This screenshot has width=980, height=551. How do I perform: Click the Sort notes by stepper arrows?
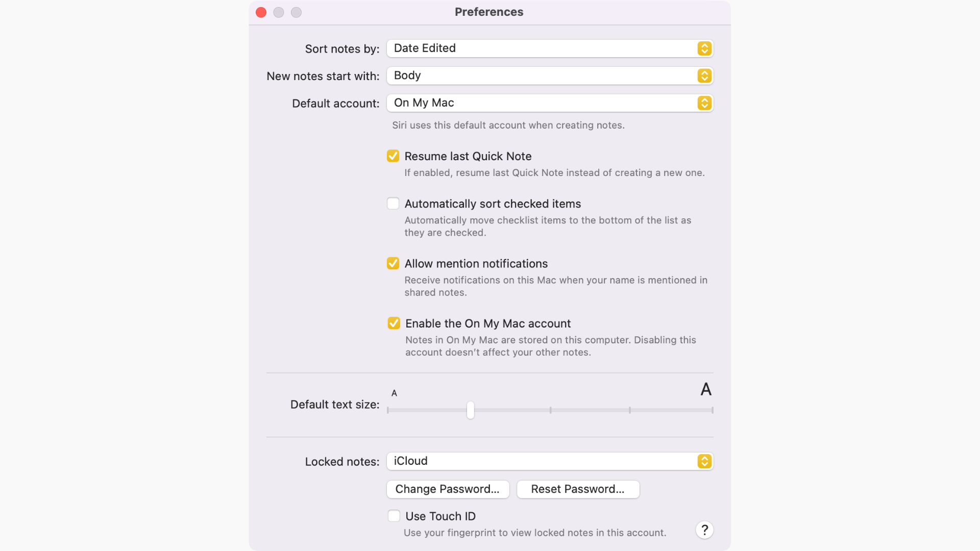[x=704, y=48]
